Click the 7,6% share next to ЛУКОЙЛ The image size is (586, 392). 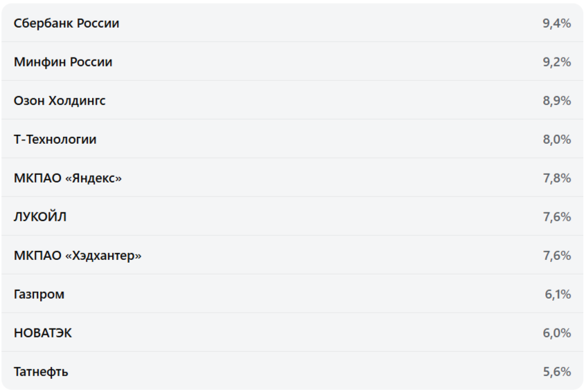[557, 217]
